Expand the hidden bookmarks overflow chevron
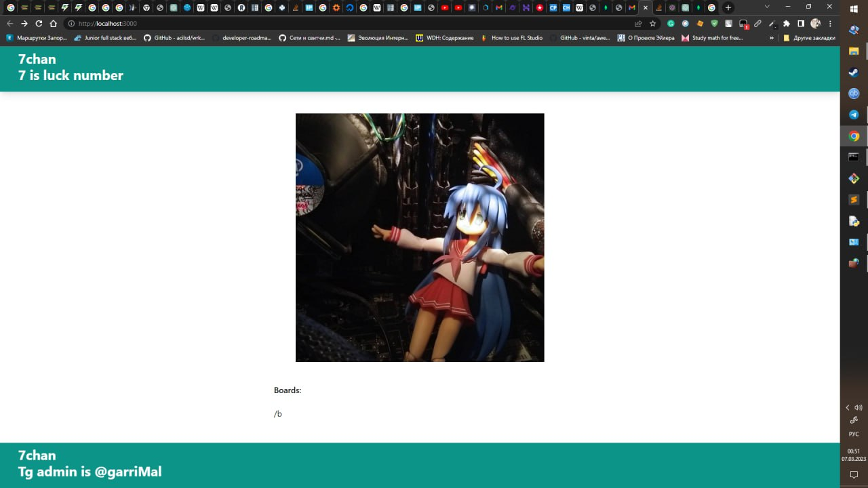Viewport: 868px width, 488px height. coord(772,37)
